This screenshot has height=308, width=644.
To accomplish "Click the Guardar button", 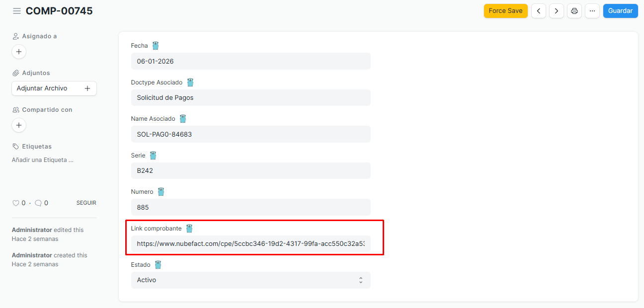I will point(620,11).
